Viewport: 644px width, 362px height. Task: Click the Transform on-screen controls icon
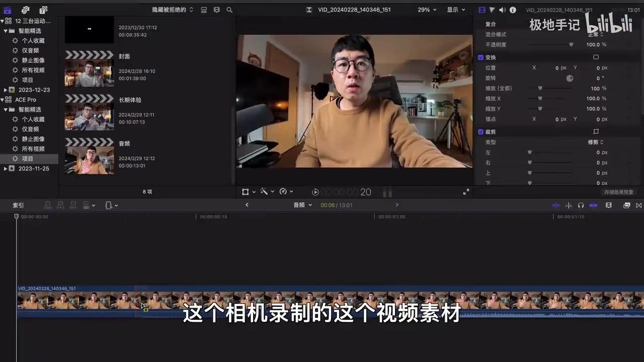click(x=596, y=57)
